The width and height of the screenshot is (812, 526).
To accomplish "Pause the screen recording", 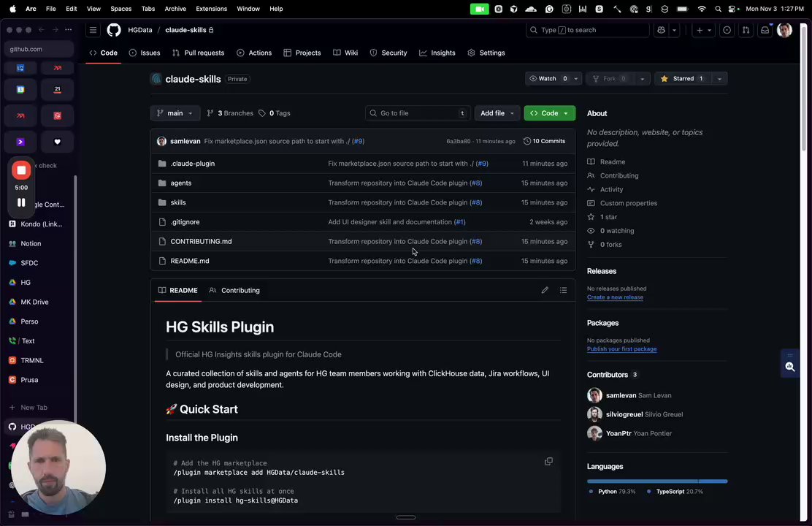I will click(21, 202).
